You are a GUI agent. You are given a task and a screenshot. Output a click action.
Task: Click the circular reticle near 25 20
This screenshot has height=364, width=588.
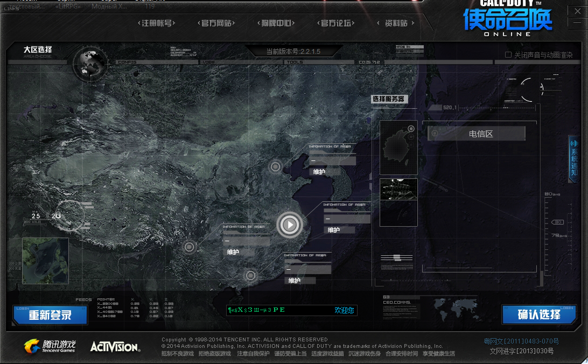pos(69,215)
